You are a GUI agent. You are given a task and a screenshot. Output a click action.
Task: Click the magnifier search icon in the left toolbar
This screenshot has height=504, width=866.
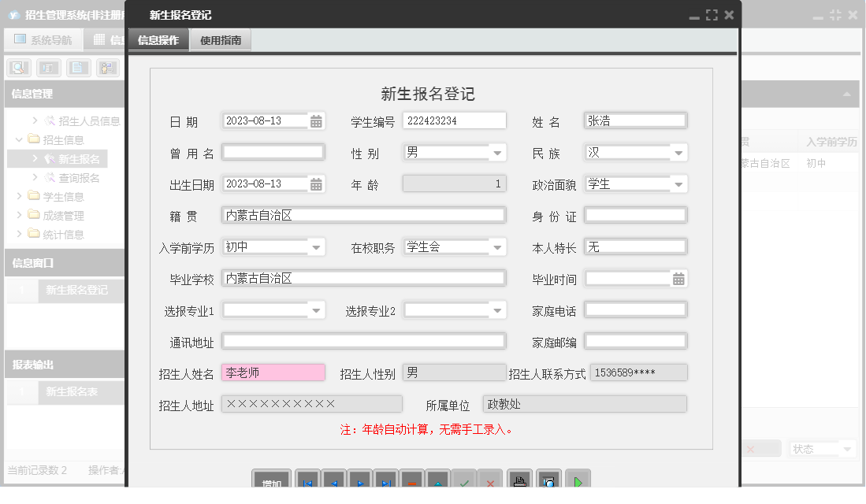tap(17, 68)
